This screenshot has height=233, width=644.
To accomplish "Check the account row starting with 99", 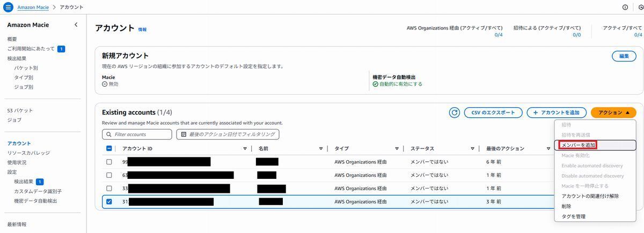I will [x=109, y=162].
